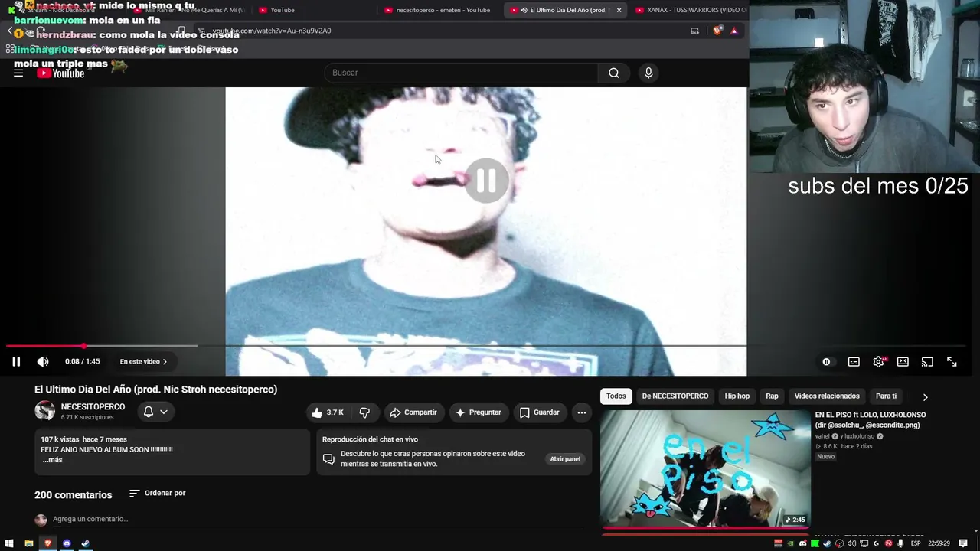This screenshot has width=980, height=551.
Task: Click the browser address bar URL
Action: tap(272, 31)
